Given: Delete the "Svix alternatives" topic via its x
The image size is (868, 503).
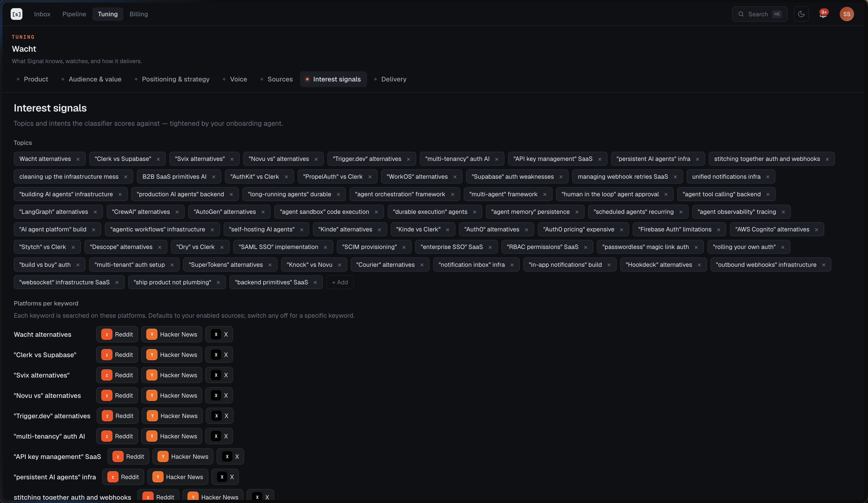Looking at the screenshot, I should pos(232,159).
